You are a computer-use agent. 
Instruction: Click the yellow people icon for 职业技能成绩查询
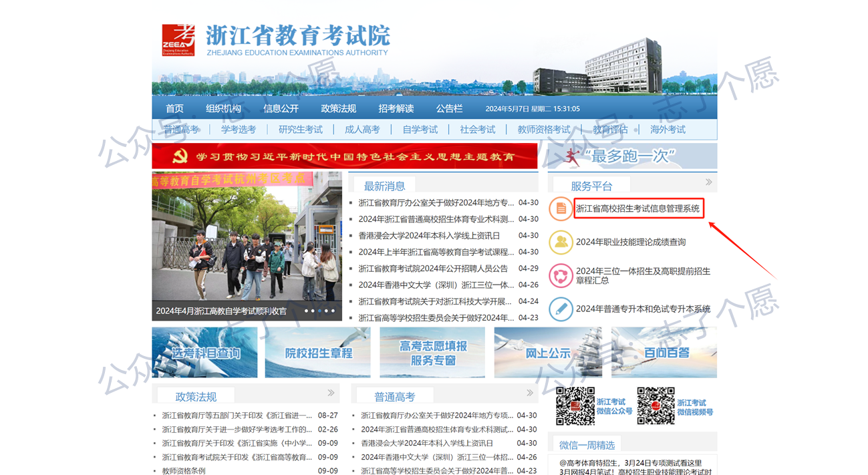coord(561,242)
